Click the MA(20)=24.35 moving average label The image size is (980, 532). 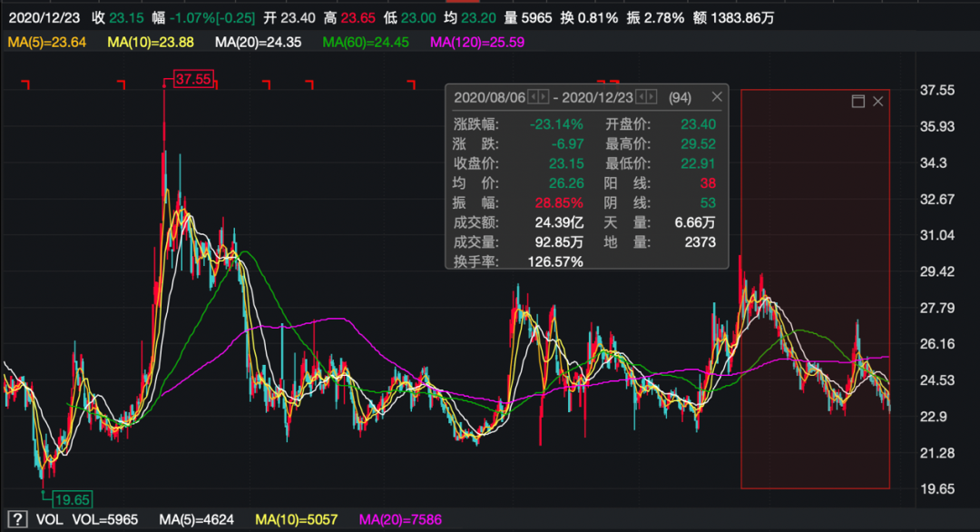pyautogui.click(x=258, y=43)
